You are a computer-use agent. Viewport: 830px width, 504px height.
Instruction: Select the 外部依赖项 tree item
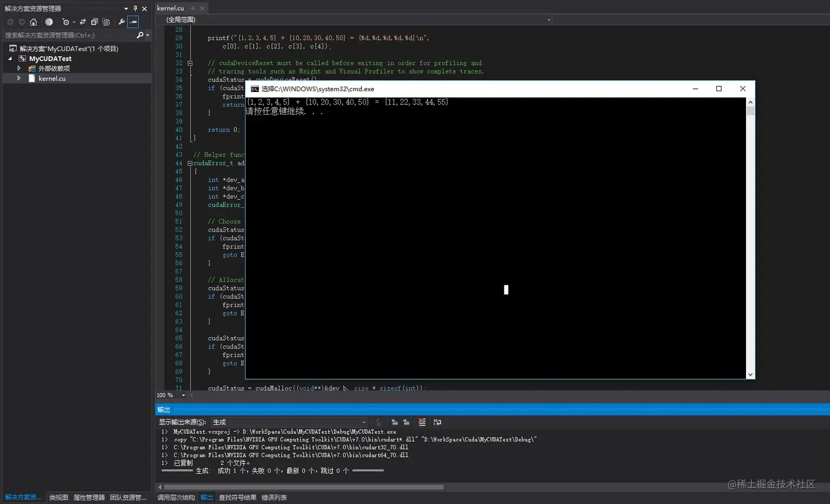click(x=54, y=69)
